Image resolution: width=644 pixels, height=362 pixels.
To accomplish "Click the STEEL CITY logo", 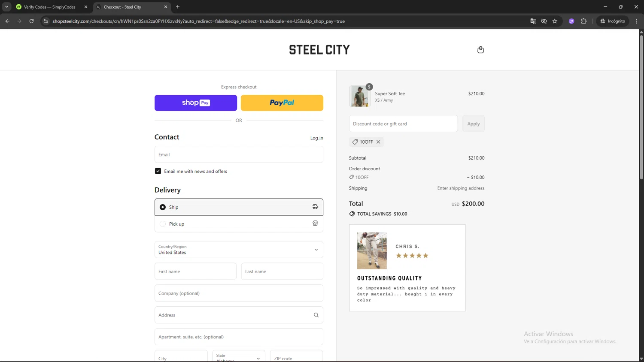I will (x=319, y=50).
